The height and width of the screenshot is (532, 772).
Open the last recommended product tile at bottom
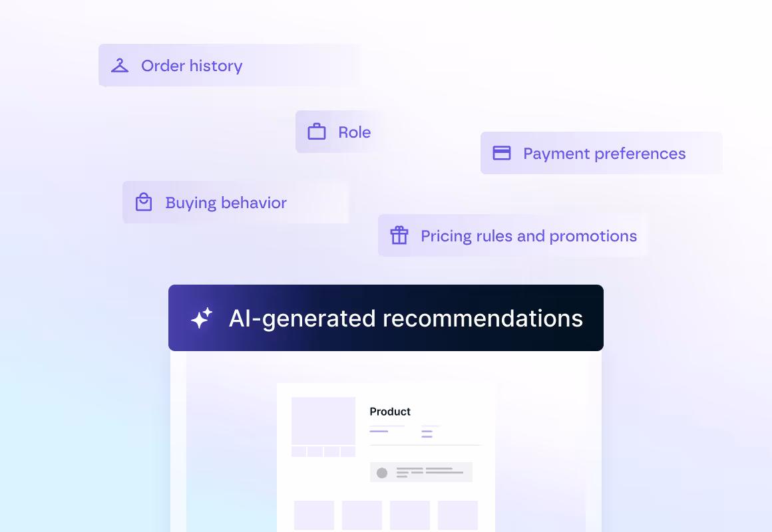458,515
